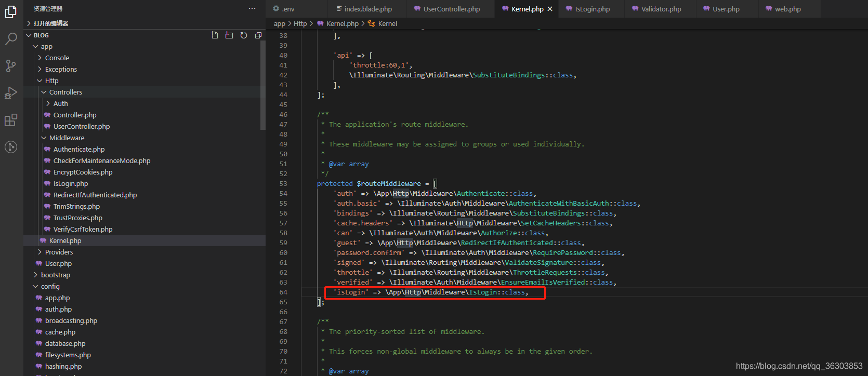Refresh the BLOG explorer tree
The width and height of the screenshot is (868, 376).
pyautogui.click(x=244, y=35)
